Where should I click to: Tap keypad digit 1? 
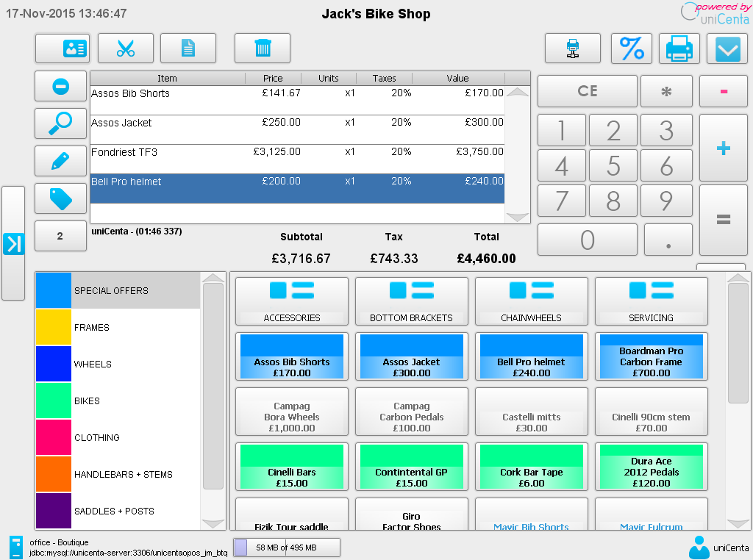coord(561,130)
